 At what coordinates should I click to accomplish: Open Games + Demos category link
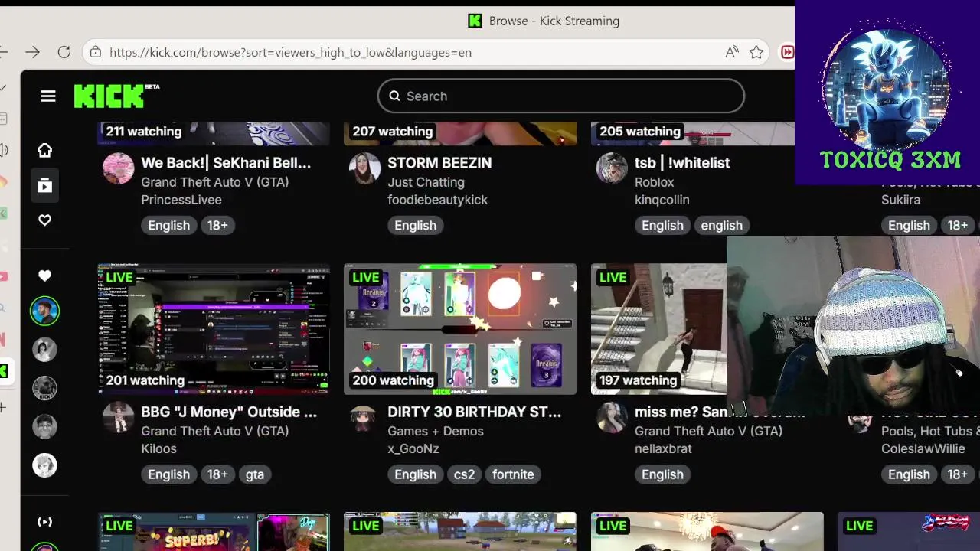436,431
